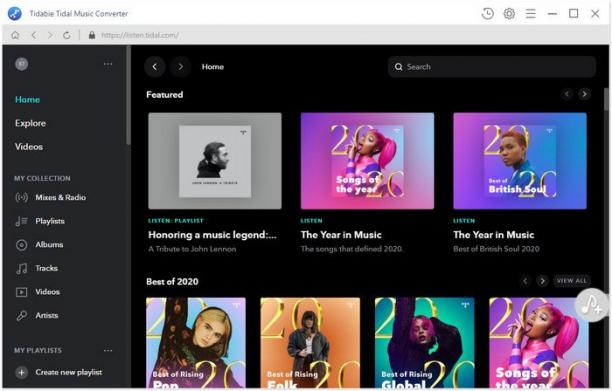Go to browser home icon

coord(15,35)
